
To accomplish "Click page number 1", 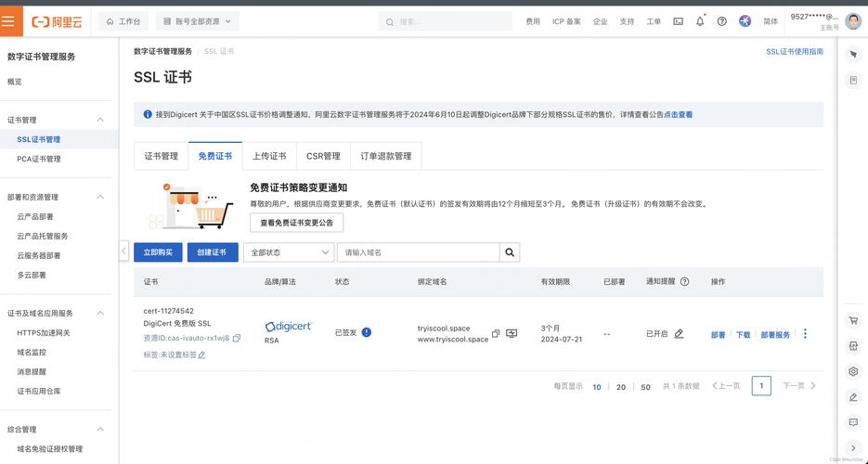I will click(761, 385).
